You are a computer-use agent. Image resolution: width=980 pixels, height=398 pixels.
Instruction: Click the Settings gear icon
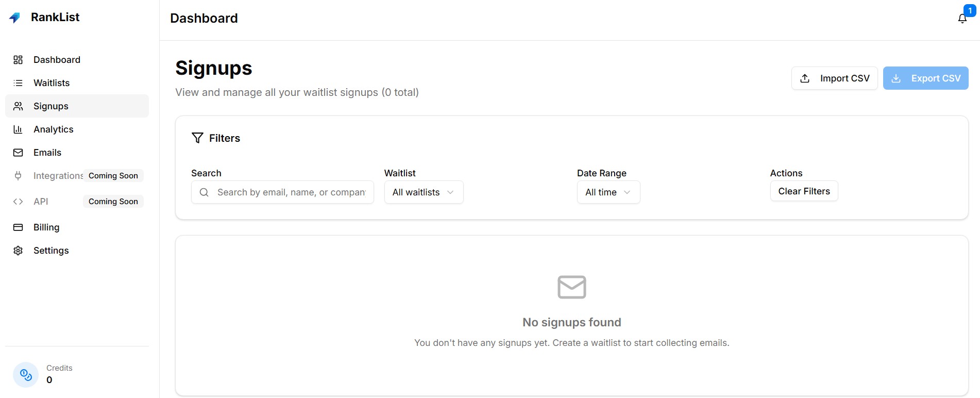click(x=18, y=251)
